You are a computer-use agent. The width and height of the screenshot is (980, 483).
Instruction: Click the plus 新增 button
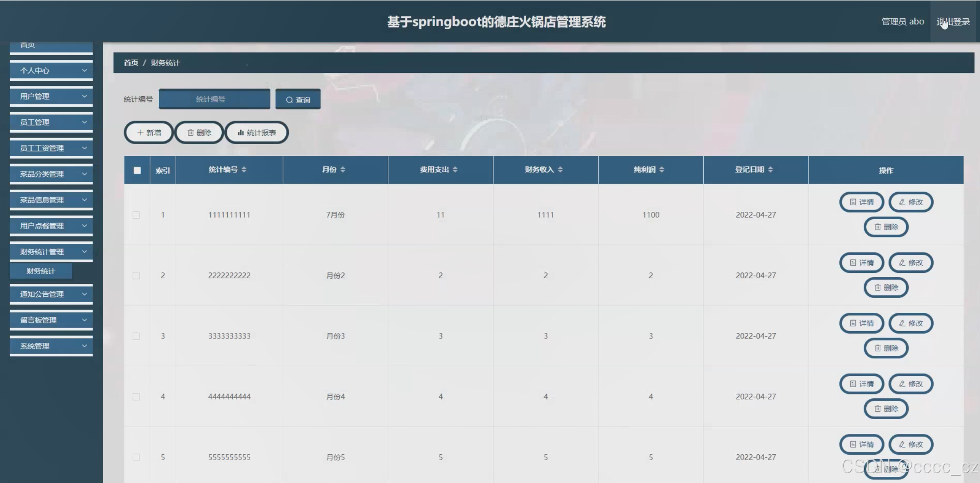click(x=149, y=132)
